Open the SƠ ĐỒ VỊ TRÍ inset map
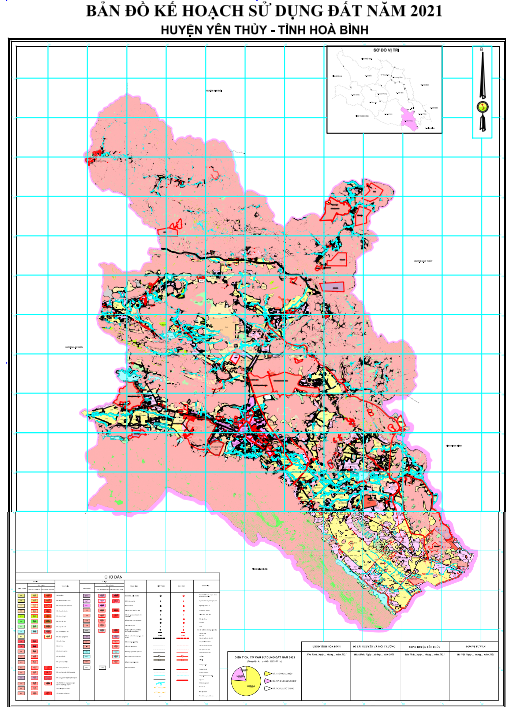The image size is (510, 707). coord(384,90)
